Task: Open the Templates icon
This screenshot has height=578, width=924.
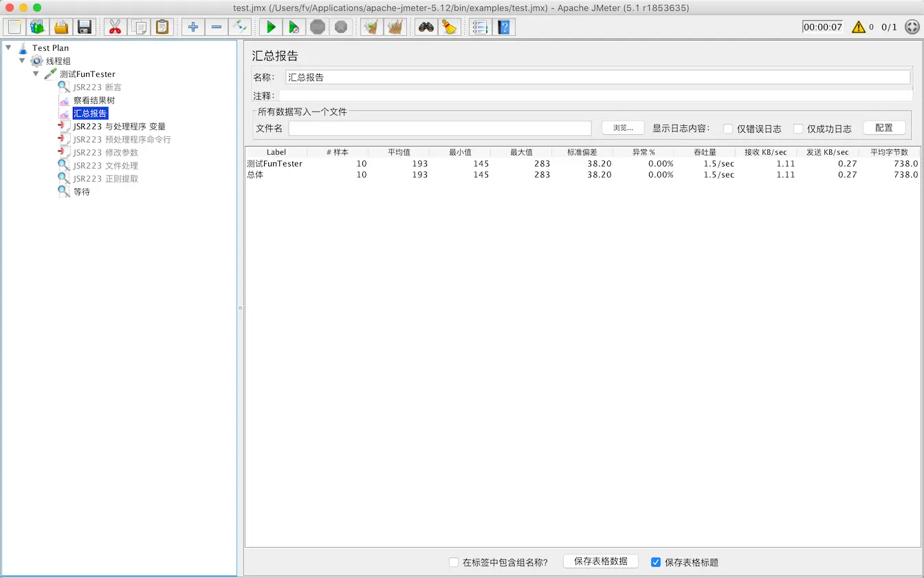Action: pyautogui.click(x=38, y=27)
